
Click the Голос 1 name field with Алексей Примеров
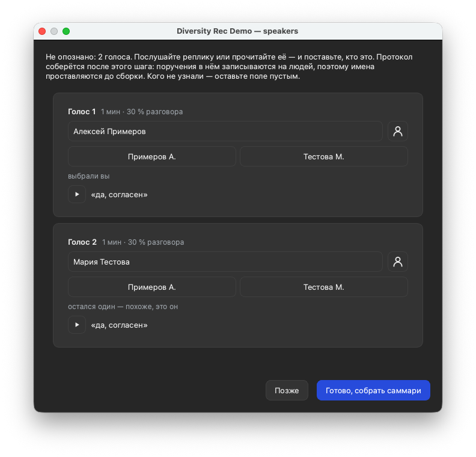[x=225, y=131]
